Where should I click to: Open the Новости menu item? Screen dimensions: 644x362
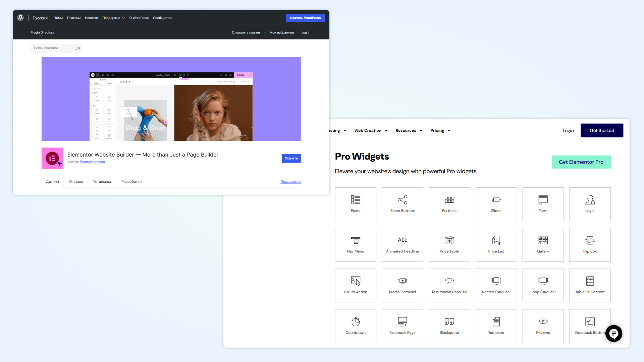coord(91,18)
